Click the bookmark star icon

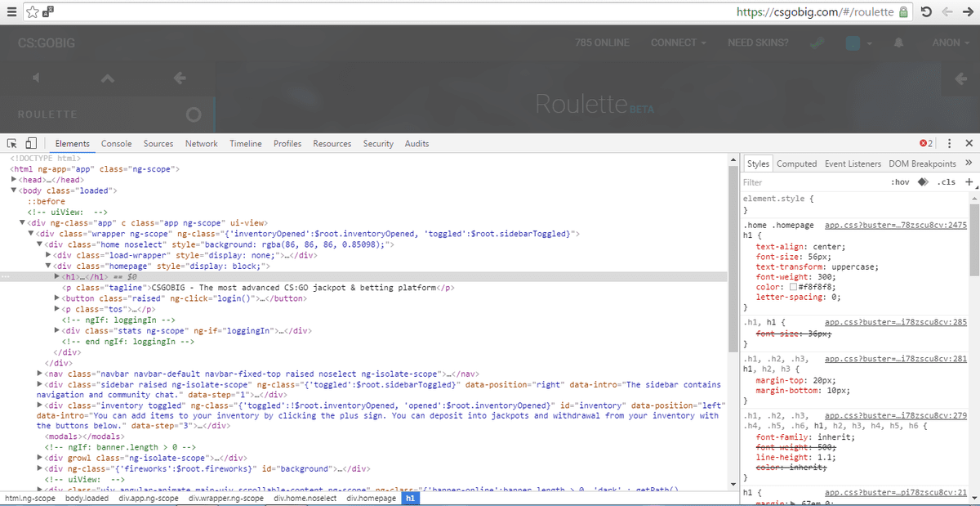tap(32, 12)
